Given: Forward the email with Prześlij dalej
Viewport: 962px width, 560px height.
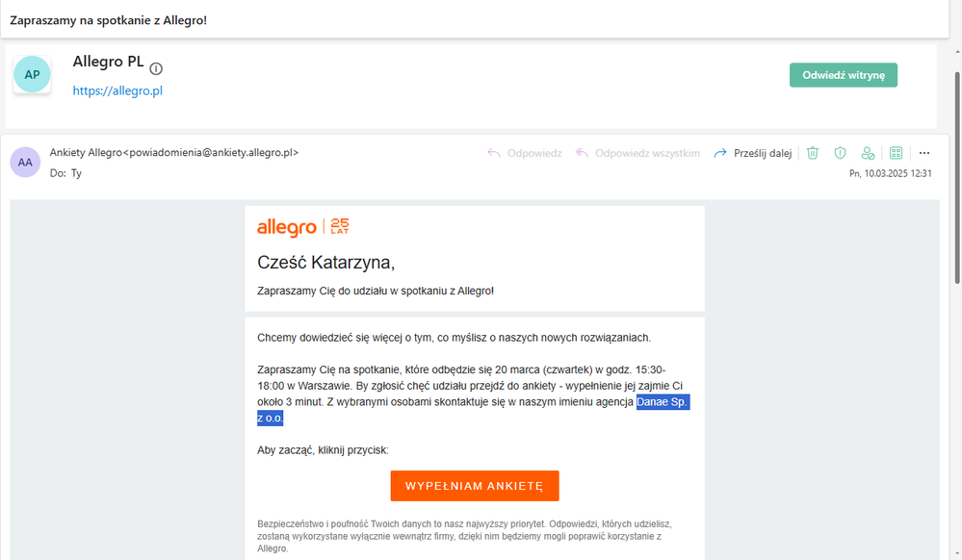Looking at the screenshot, I should (x=753, y=153).
